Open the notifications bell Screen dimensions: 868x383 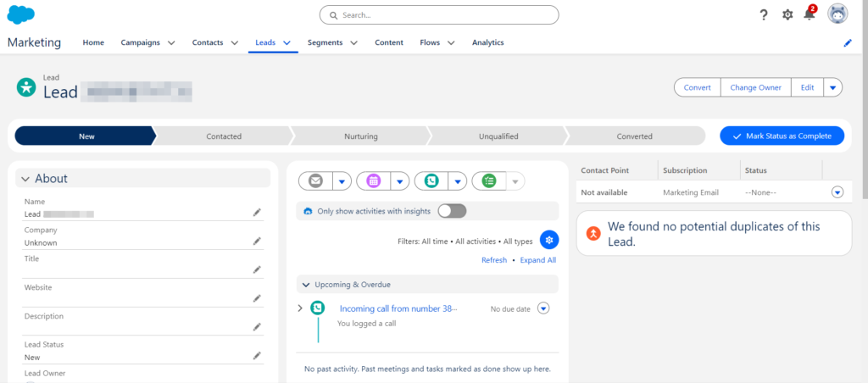point(810,15)
